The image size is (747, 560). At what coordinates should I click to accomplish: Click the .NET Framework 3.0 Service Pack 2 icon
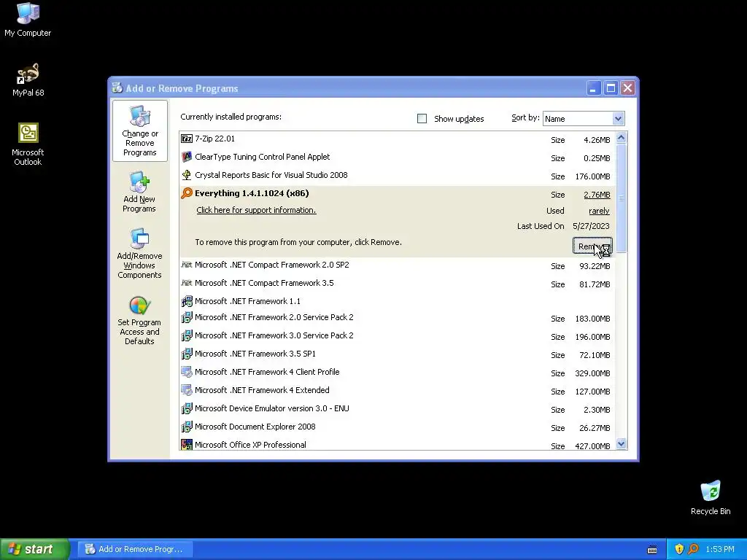[x=187, y=335]
